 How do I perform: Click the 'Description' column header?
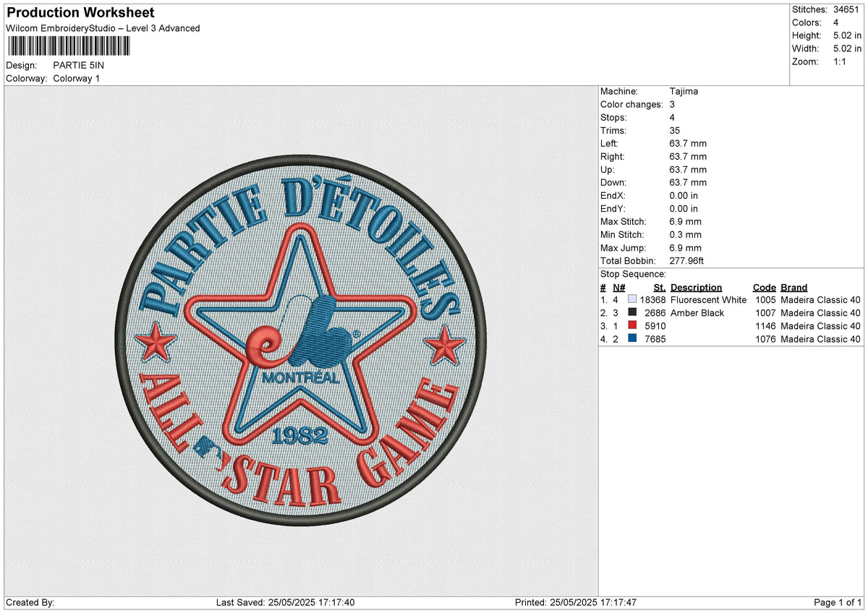click(696, 288)
